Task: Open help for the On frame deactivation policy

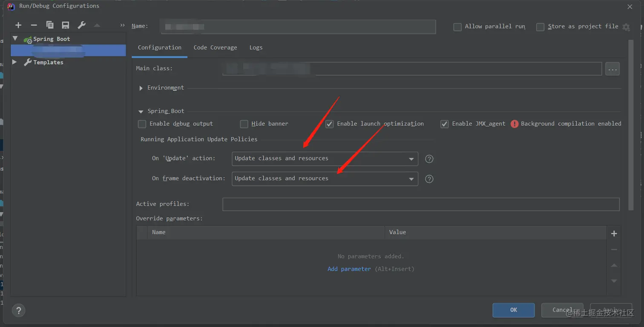Action: click(429, 179)
